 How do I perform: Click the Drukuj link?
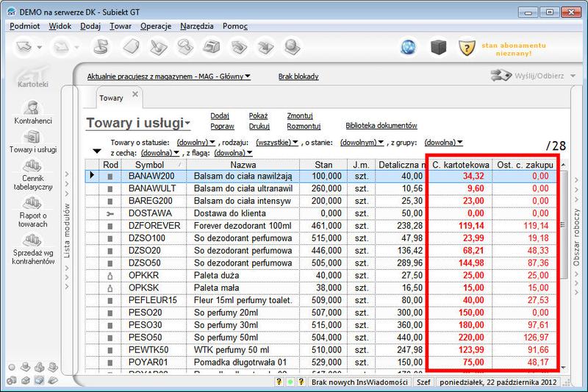(x=259, y=126)
